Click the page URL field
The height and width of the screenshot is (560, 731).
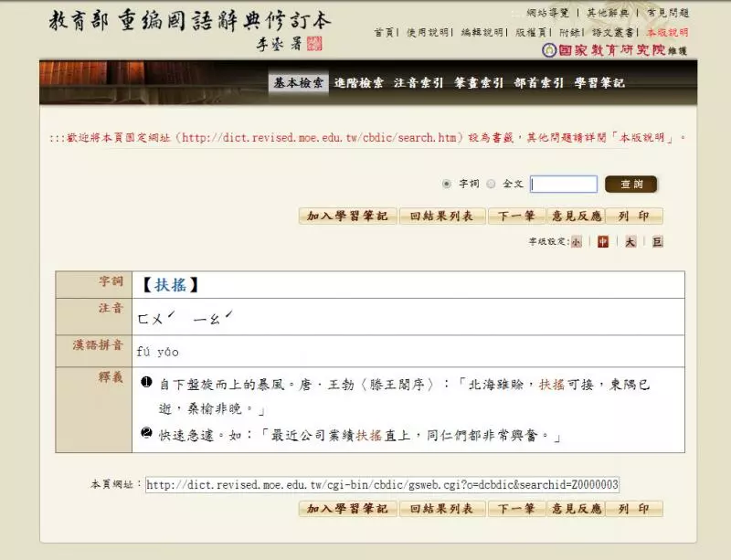(382, 484)
